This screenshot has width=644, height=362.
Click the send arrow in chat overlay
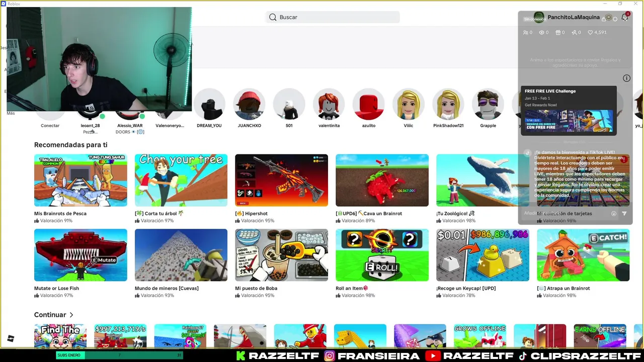(x=624, y=214)
